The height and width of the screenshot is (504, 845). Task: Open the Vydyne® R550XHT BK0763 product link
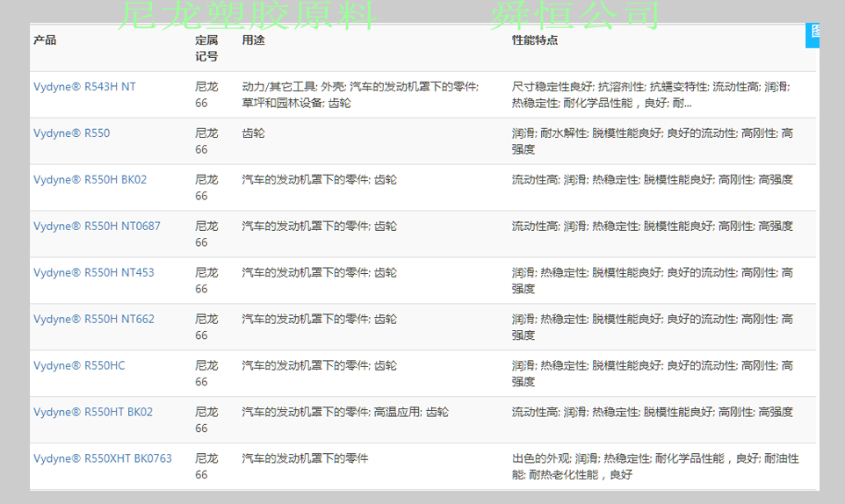pos(103,458)
